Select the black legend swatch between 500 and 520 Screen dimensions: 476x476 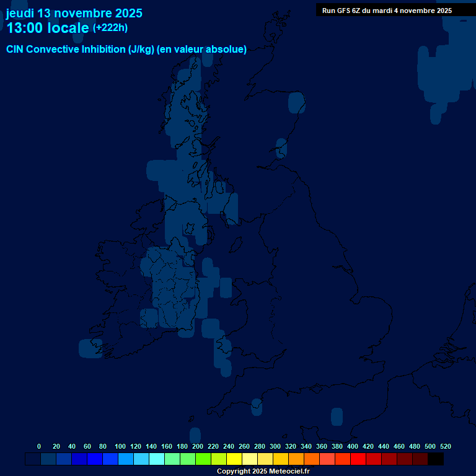(436, 459)
